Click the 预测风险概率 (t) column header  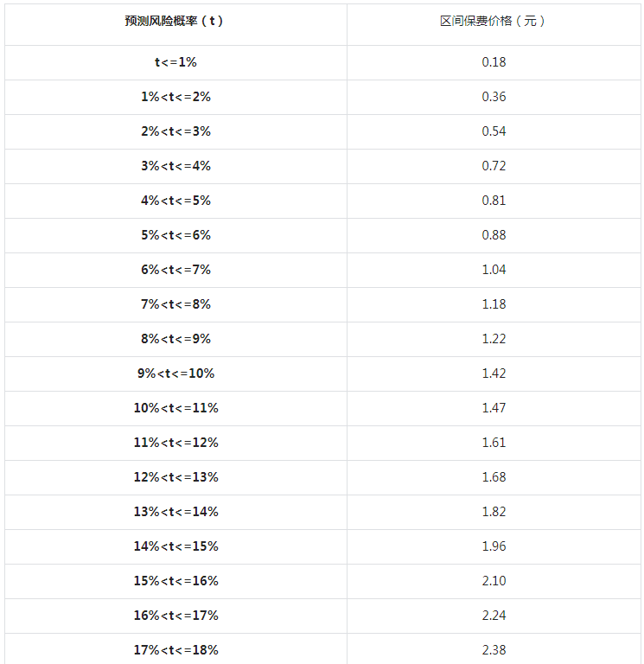pyautogui.click(x=175, y=21)
